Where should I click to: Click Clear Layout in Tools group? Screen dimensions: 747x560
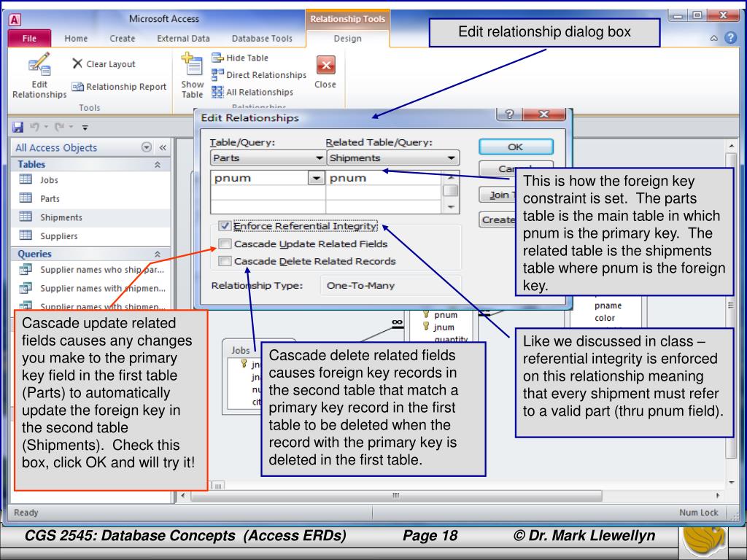(104, 64)
